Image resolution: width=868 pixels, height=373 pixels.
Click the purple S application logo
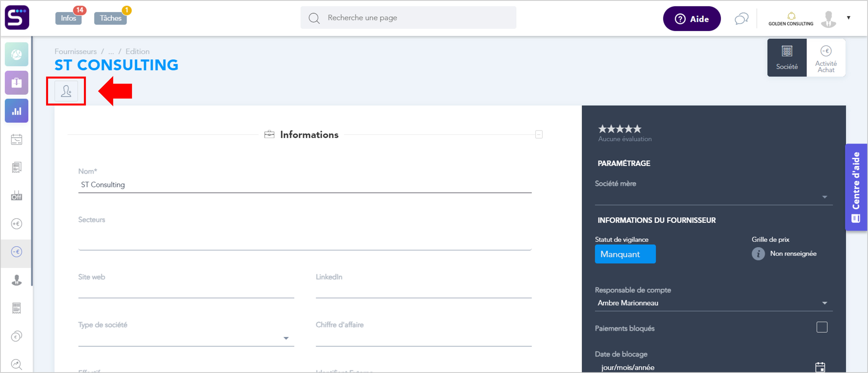coord(17,18)
